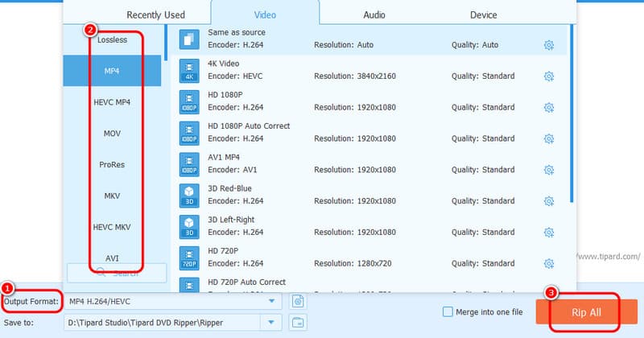Click the format sidebar scrollbar
This screenshot has width=644, height=338.
pyautogui.click(x=166, y=43)
